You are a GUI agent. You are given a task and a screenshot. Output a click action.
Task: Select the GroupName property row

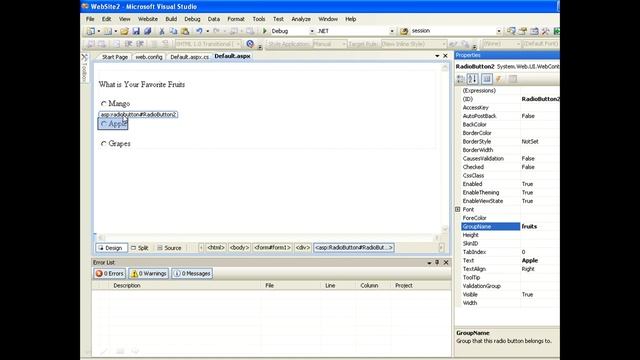point(510,227)
